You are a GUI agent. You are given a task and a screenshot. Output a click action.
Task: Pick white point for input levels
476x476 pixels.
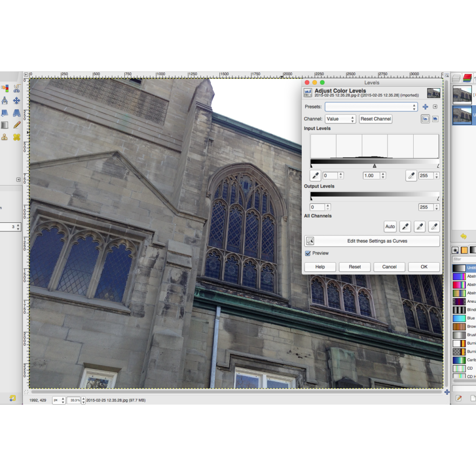(411, 176)
